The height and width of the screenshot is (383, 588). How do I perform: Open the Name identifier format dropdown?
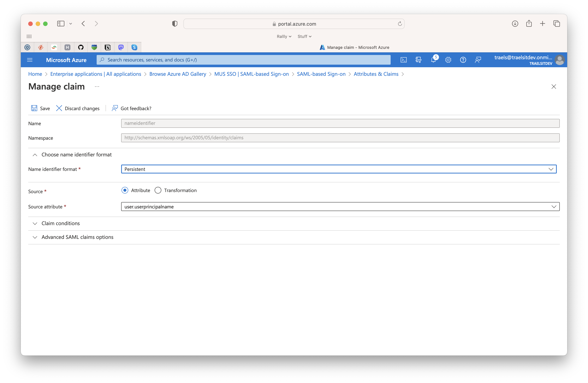coord(339,169)
